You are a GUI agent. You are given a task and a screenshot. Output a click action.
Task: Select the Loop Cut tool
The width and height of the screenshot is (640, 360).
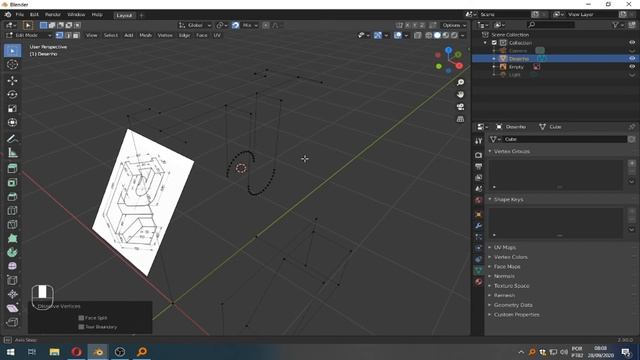12,210
